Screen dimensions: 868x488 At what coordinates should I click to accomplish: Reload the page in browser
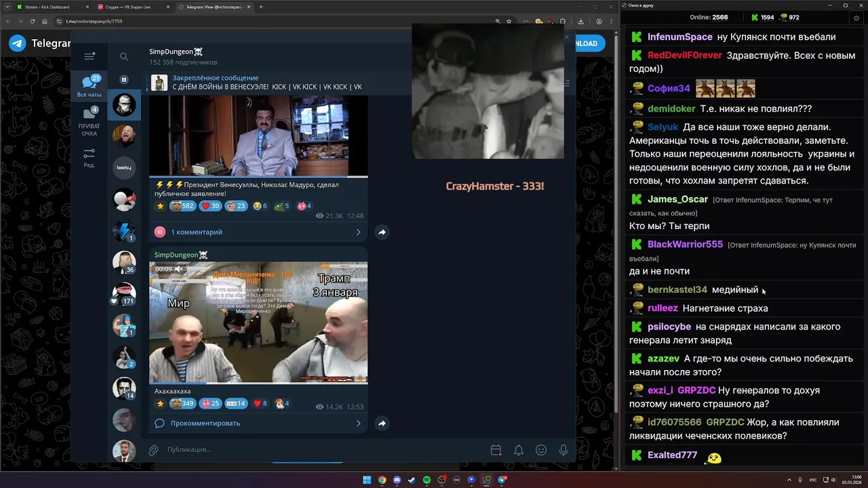pos(33,21)
